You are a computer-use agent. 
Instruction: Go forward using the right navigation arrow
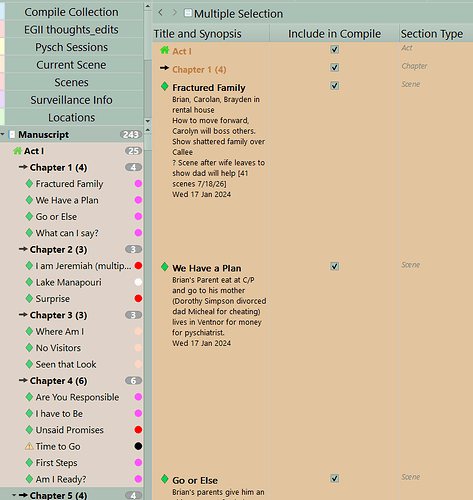[175, 13]
